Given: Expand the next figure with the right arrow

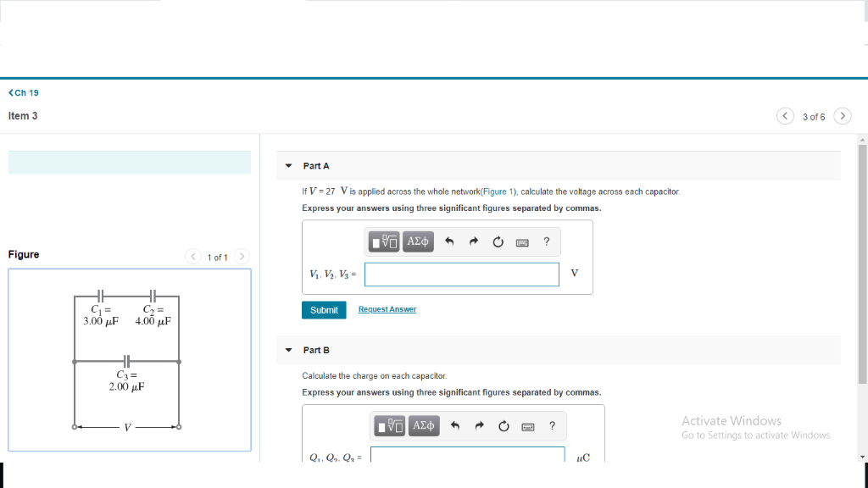Looking at the screenshot, I should coord(242,256).
